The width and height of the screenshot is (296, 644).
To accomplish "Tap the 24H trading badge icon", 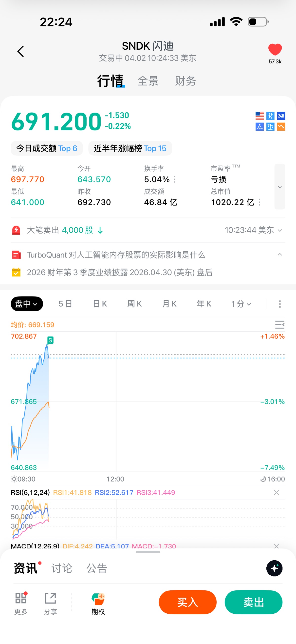I will (281, 116).
